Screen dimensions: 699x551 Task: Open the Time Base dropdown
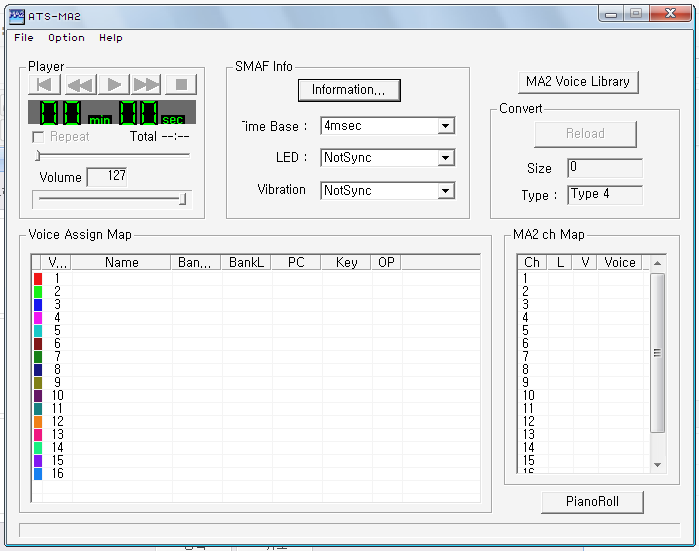[x=445, y=126]
